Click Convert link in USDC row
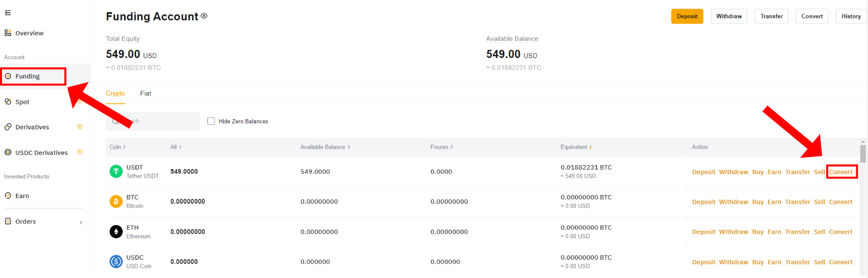 click(840, 262)
